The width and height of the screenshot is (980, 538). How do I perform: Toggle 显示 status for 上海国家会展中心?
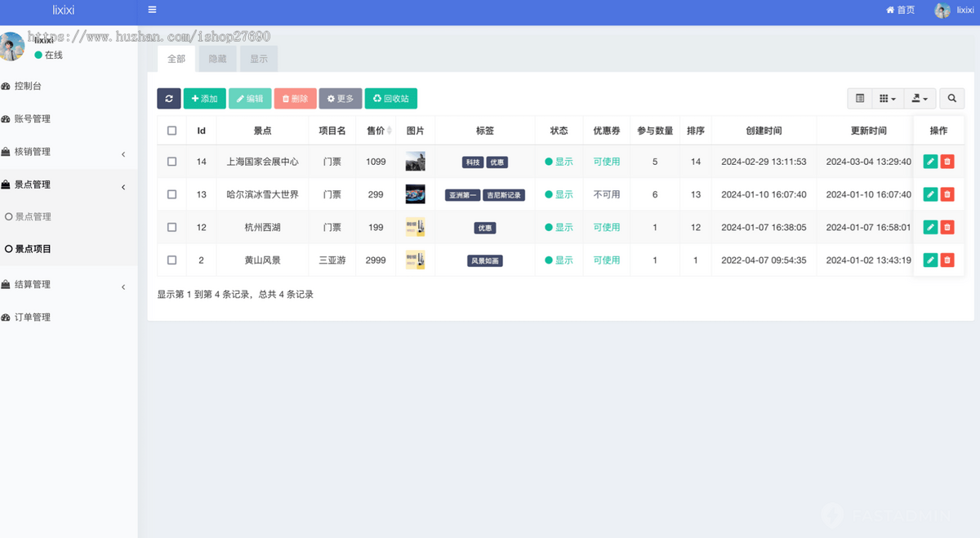coord(559,162)
